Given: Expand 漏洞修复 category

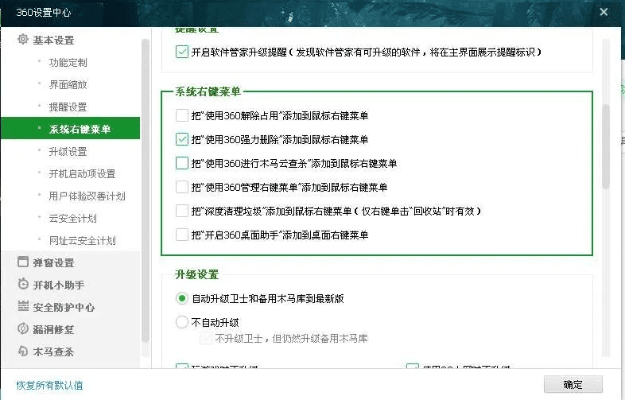Looking at the screenshot, I should click(53, 329).
